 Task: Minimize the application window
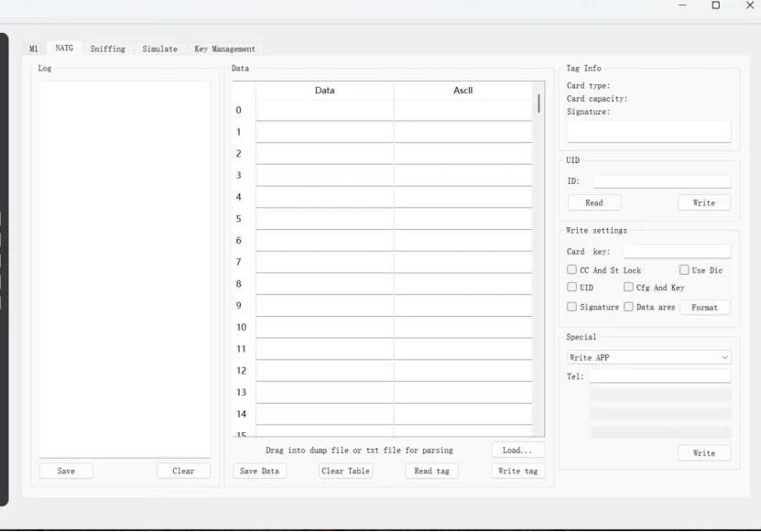click(682, 5)
